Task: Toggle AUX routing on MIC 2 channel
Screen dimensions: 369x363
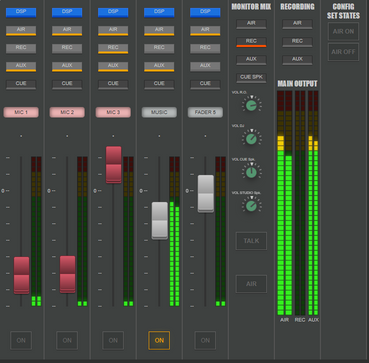Action: [67, 66]
